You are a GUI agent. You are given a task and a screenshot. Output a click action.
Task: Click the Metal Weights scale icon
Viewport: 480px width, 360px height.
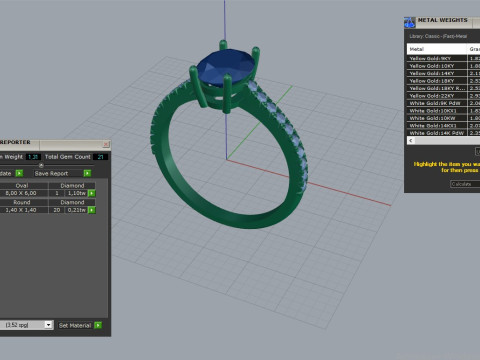[410, 22]
